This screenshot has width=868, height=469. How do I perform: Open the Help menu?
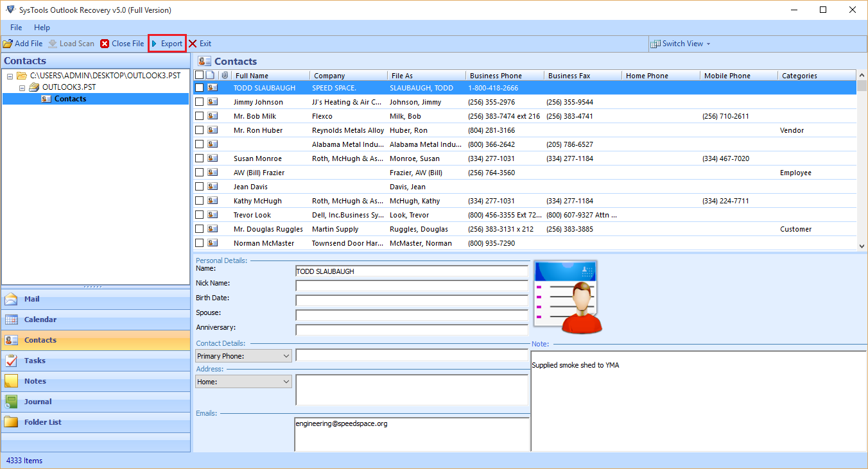pyautogui.click(x=42, y=28)
